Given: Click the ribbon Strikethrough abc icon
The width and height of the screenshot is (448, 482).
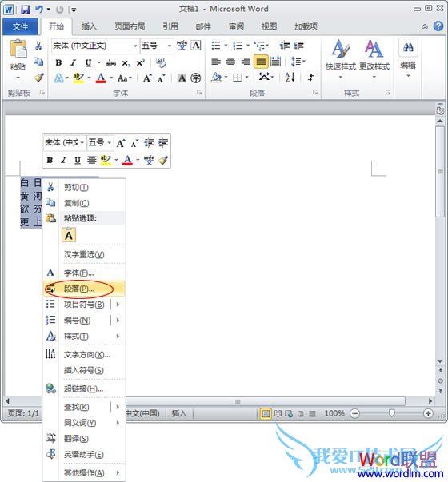Looking at the screenshot, I should tap(110, 63).
